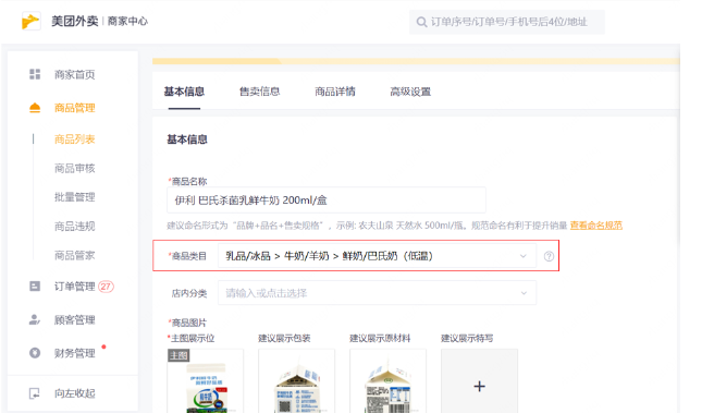714x413 pixels.
Task: Switch to the 售卖信息 tab
Action: 260,92
